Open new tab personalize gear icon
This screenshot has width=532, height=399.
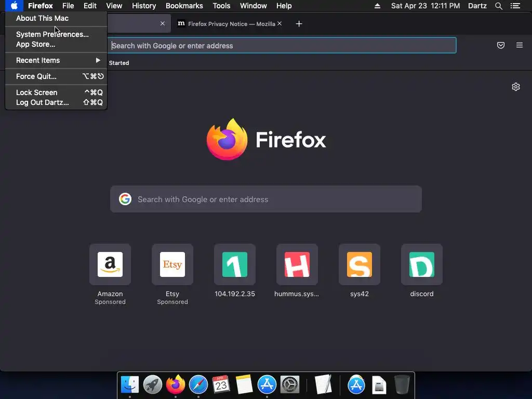pyautogui.click(x=516, y=87)
